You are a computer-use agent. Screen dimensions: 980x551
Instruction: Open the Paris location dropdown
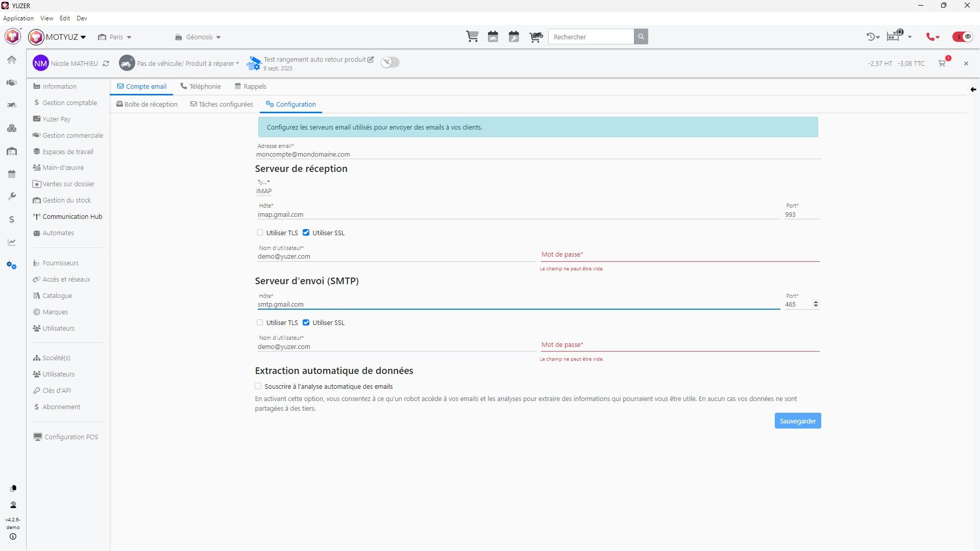click(x=115, y=37)
